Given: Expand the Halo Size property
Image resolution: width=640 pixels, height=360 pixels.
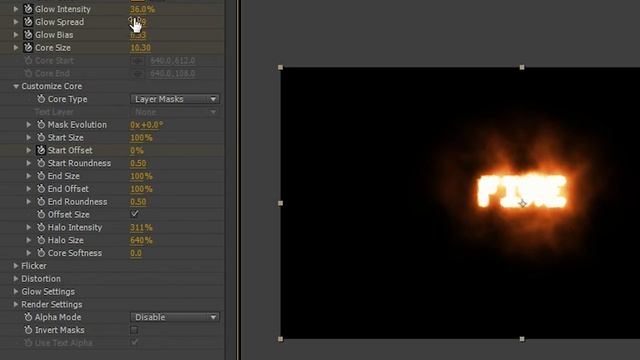Looking at the screenshot, I should pyautogui.click(x=29, y=240).
